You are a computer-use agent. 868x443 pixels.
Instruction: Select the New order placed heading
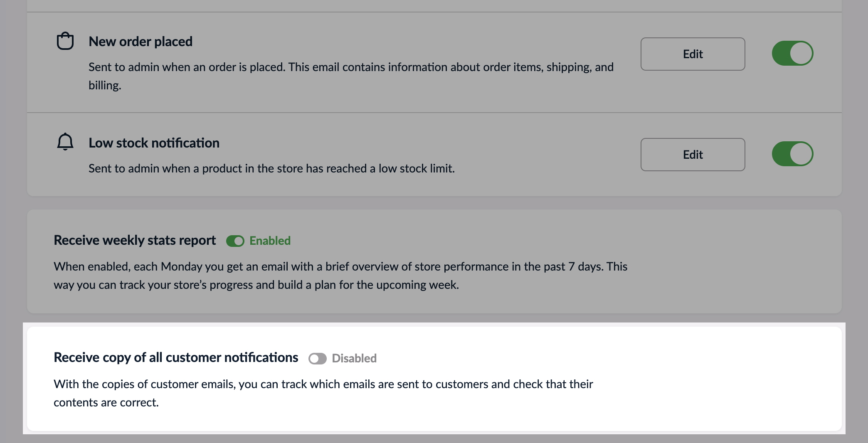pyautogui.click(x=141, y=42)
